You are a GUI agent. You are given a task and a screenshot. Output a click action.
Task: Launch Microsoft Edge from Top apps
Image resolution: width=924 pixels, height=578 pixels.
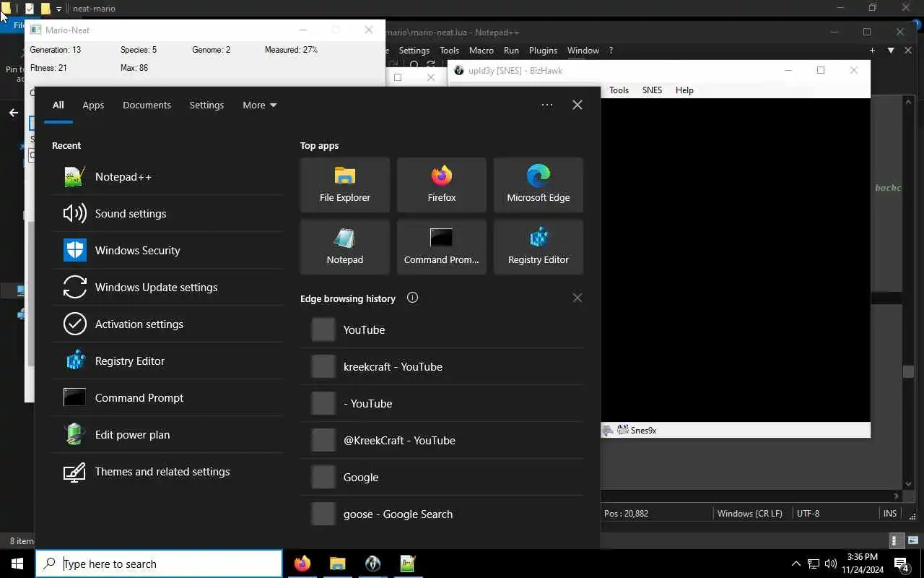539,185
